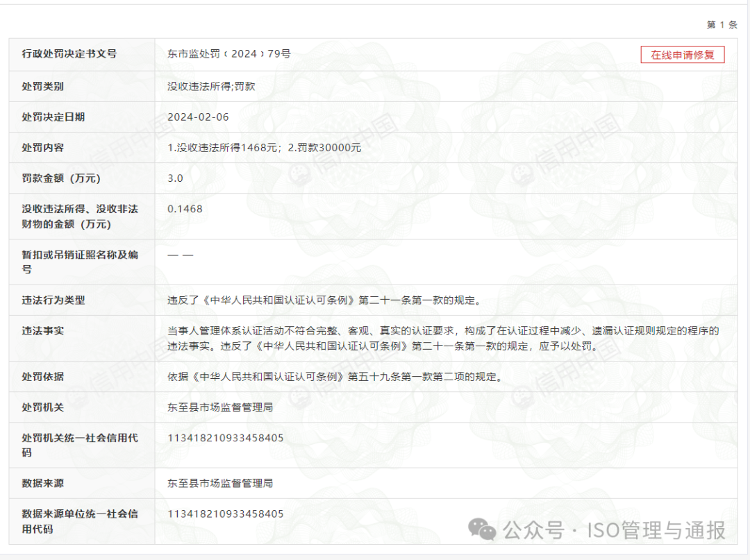
Task: Select fine amount value 3.0
Action: (175, 178)
